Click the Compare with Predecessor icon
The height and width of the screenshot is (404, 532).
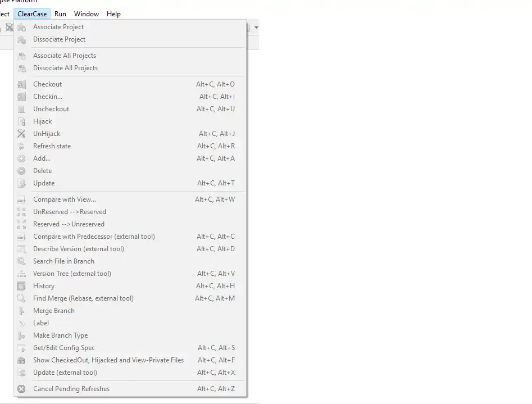click(21, 237)
